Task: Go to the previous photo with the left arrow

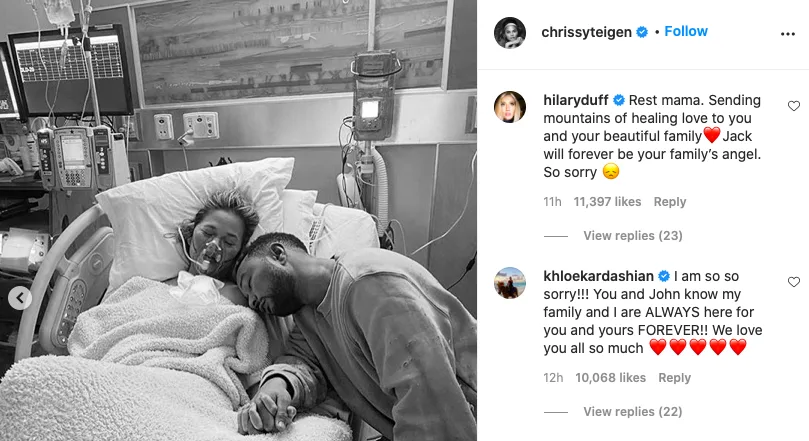Action: click(x=20, y=298)
